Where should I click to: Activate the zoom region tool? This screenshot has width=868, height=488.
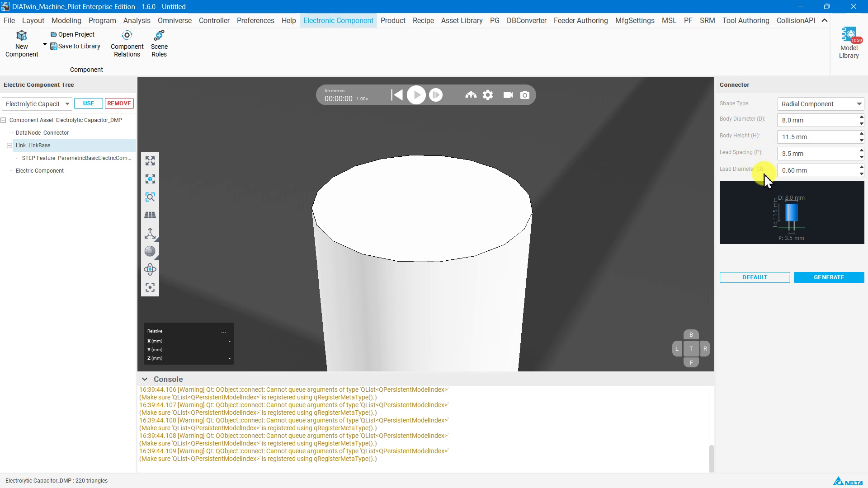pos(150,197)
